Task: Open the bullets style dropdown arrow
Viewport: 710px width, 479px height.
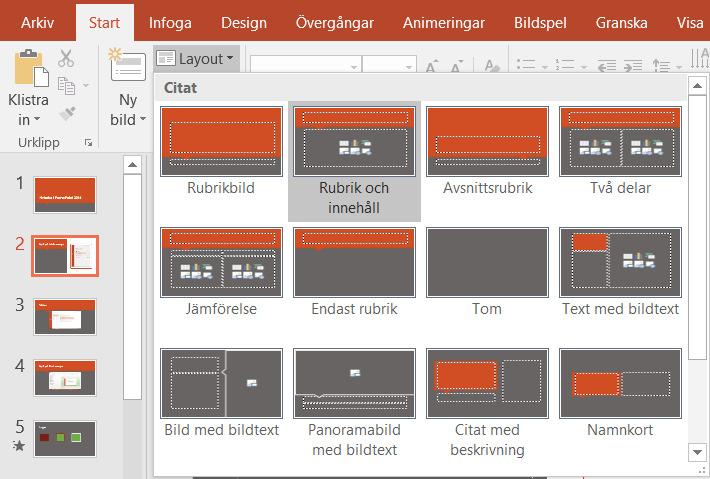Action: 545,67
